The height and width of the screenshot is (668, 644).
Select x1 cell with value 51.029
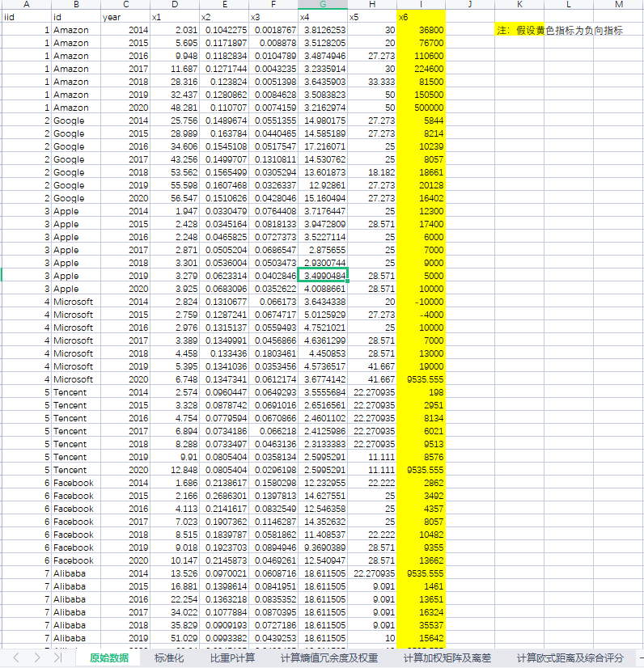tap(175, 638)
